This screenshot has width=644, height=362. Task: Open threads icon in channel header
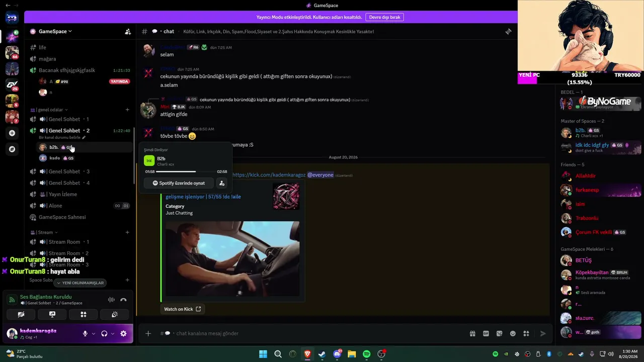tap(508, 31)
